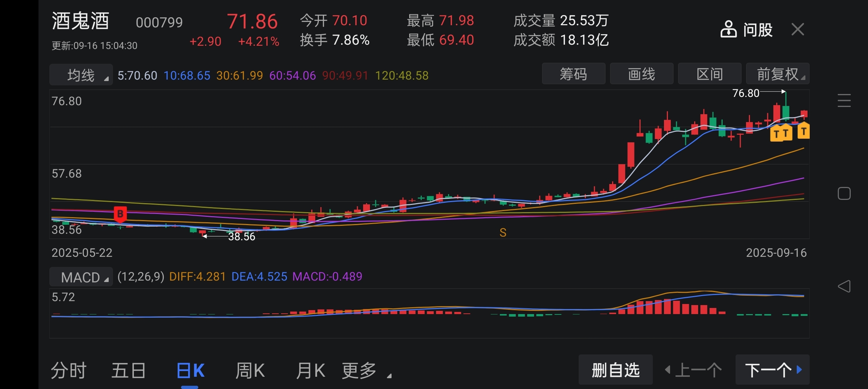Viewport: 868px width, 389px height.
Task: Tap the (12,26,9) MACD parameters
Action: click(x=141, y=277)
